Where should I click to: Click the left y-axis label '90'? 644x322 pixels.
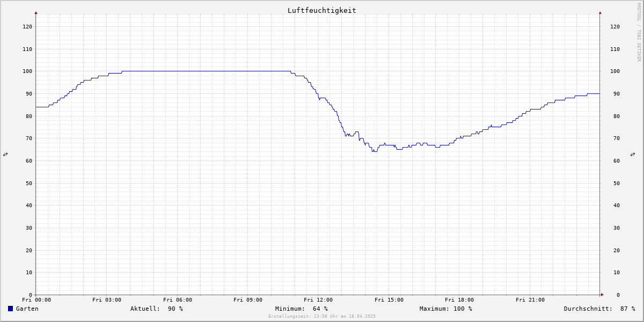29,94
